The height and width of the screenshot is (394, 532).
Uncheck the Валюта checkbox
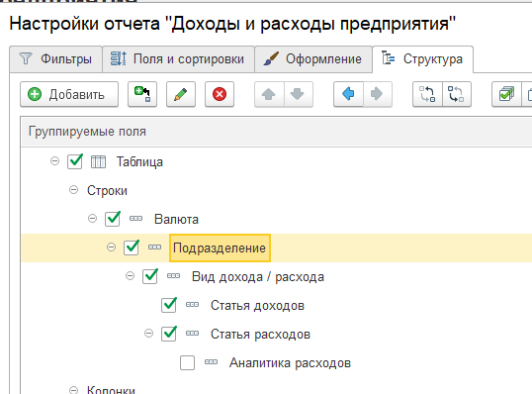pos(113,219)
